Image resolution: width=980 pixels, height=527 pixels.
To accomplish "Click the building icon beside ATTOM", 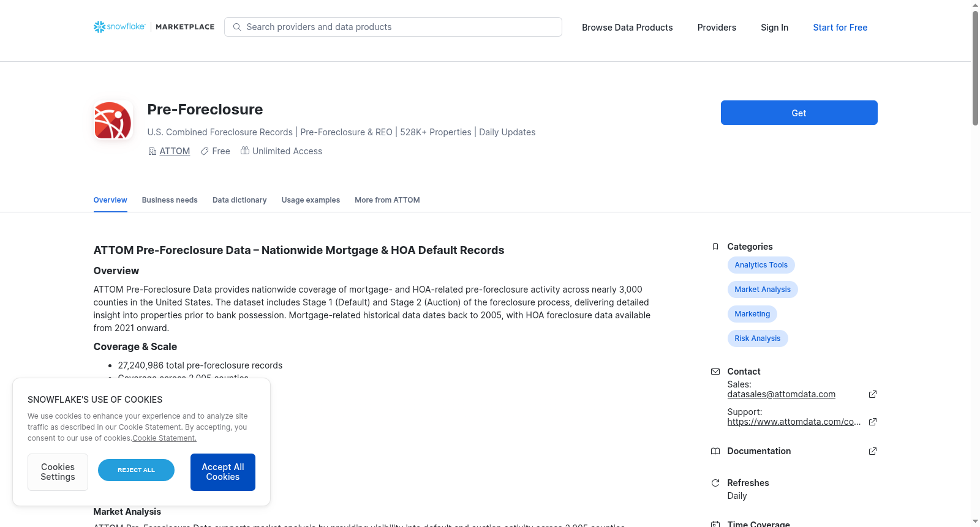I will tap(153, 151).
